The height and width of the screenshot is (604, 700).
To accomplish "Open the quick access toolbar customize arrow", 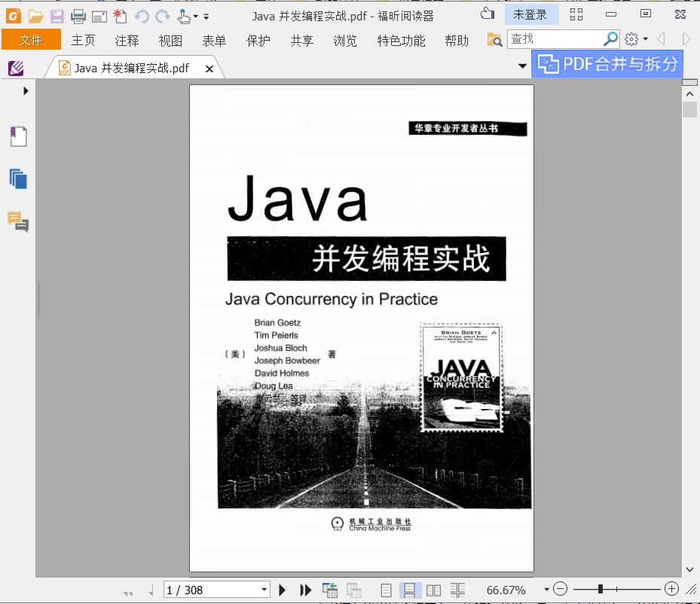I will [x=206, y=17].
